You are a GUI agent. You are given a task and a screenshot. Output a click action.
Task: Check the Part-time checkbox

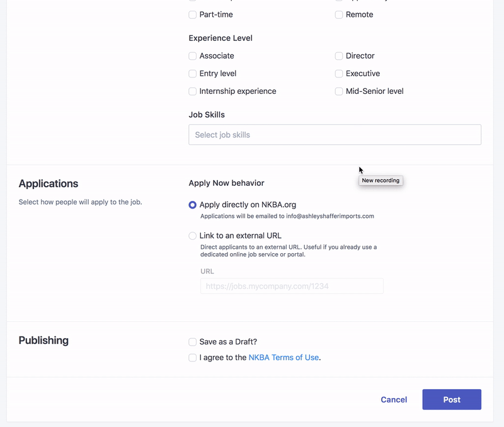[x=193, y=14]
